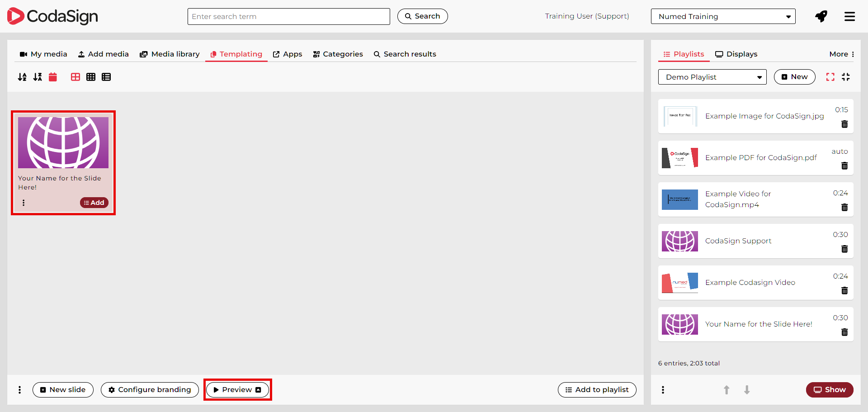Open the More options menu
This screenshot has height=412, width=868.
coord(841,54)
